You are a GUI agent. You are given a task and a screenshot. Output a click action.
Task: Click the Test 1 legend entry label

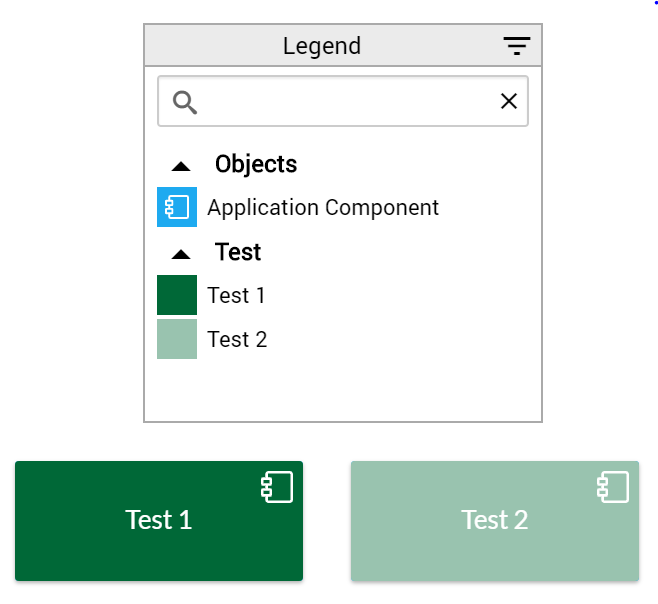(x=236, y=295)
